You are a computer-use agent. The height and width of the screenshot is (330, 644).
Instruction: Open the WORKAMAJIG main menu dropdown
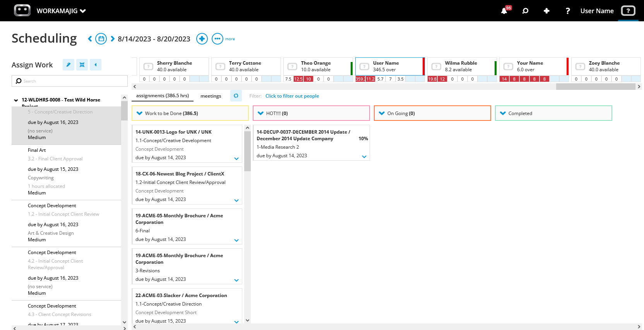tap(61, 11)
